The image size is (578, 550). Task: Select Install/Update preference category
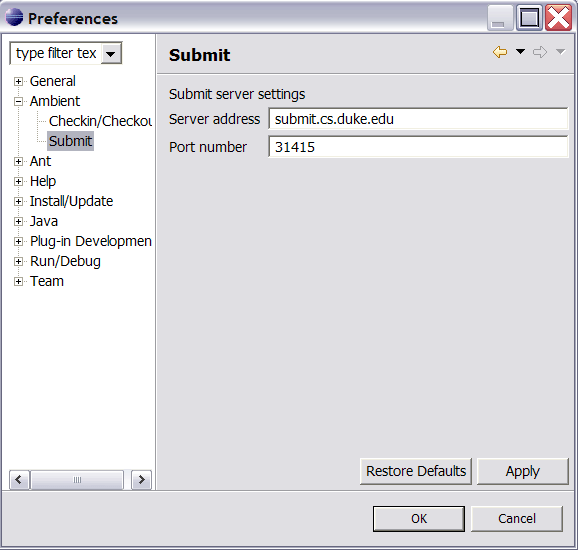(72, 201)
